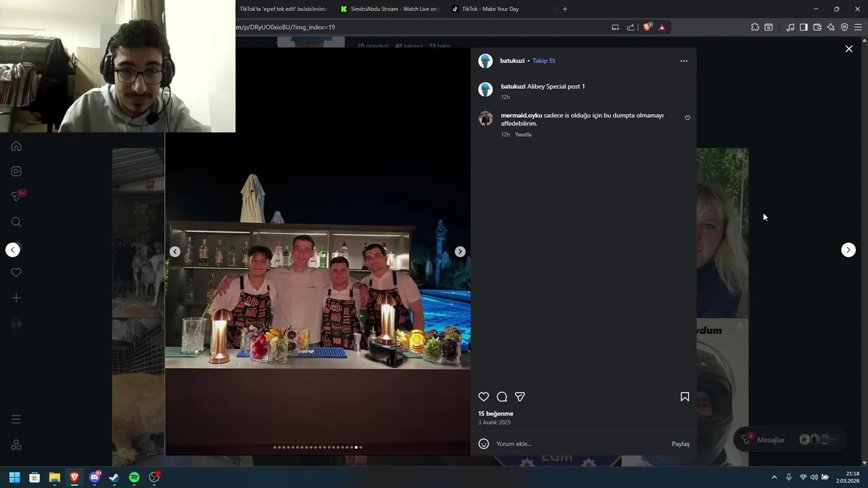Toggle the Brave sidebar panel

(x=804, y=27)
